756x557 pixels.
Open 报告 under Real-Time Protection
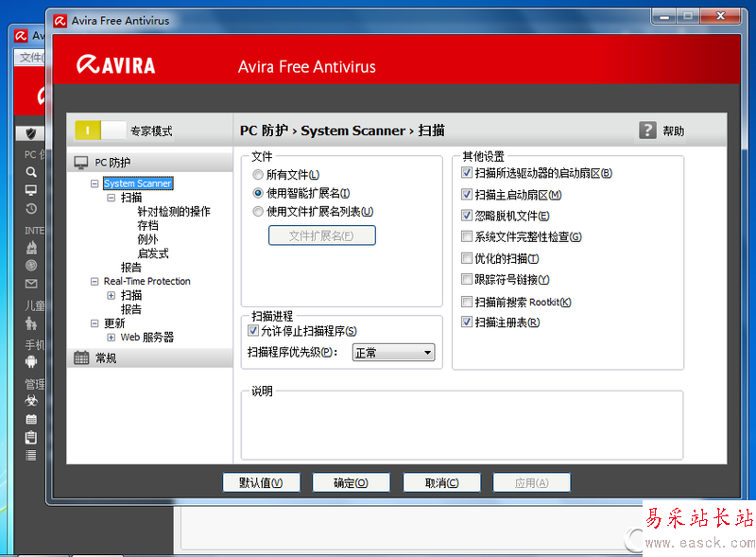(x=131, y=309)
